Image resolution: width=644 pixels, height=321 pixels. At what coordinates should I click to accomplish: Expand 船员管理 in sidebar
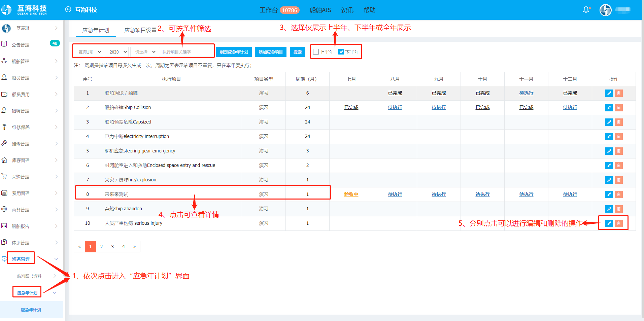coord(32,78)
